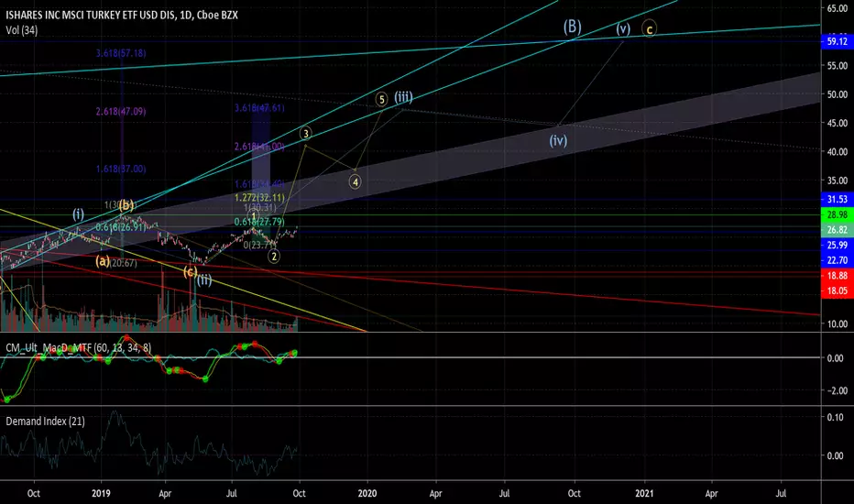Click the 35.00 price axis value

[x=838, y=181]
